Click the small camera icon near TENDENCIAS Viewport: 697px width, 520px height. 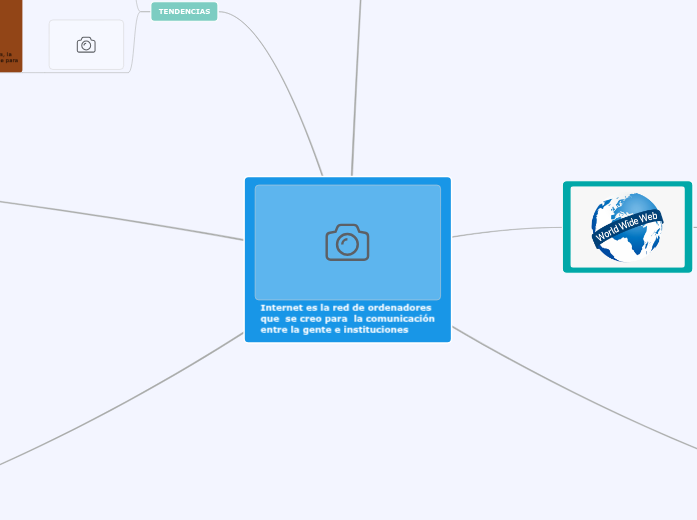point(86,45)
